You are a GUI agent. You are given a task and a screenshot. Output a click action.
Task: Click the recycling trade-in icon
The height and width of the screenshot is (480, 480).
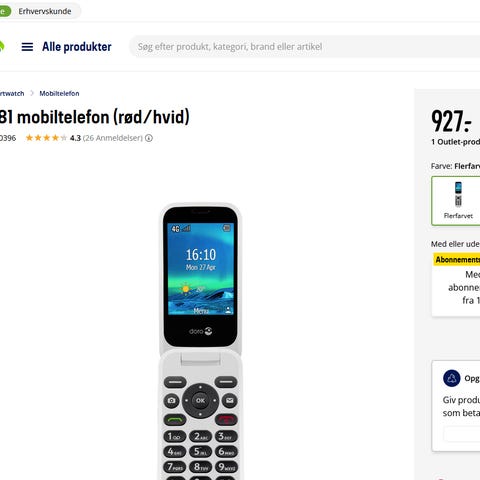pos(452,378)
